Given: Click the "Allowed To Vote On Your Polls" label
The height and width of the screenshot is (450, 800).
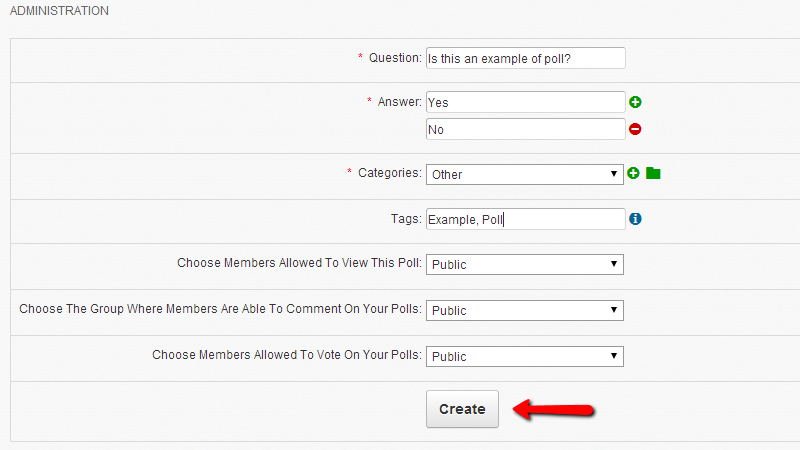Looking at the screenshot, I should (287, 355).
